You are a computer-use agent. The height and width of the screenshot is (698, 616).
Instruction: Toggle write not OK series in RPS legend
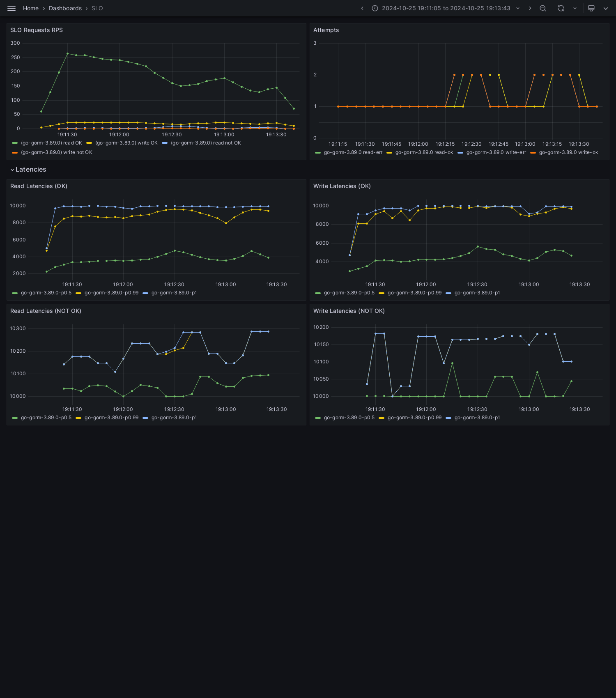(57, 152)
